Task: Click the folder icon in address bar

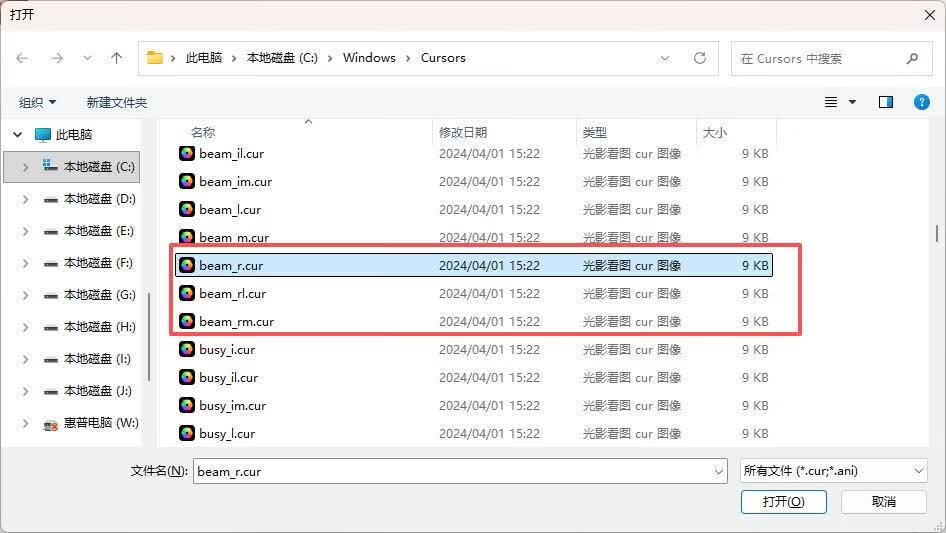Action: point(155,58)
